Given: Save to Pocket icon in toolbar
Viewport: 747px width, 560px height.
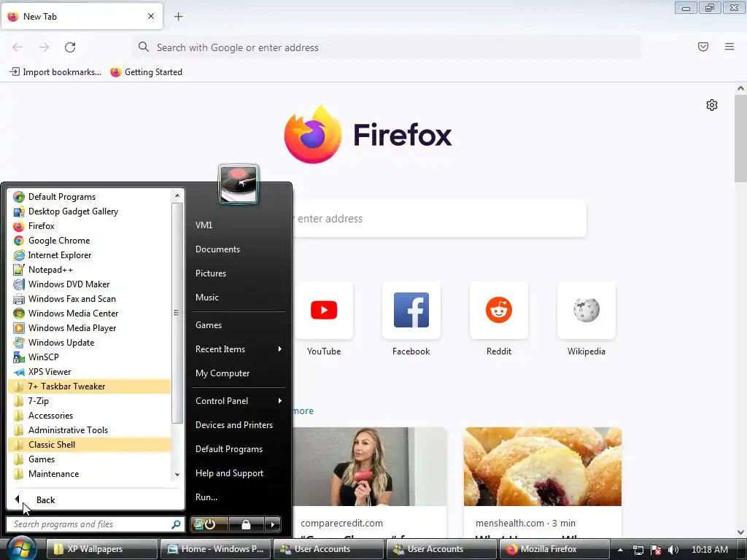Looking at the screenshot, I should click(703, 47).
